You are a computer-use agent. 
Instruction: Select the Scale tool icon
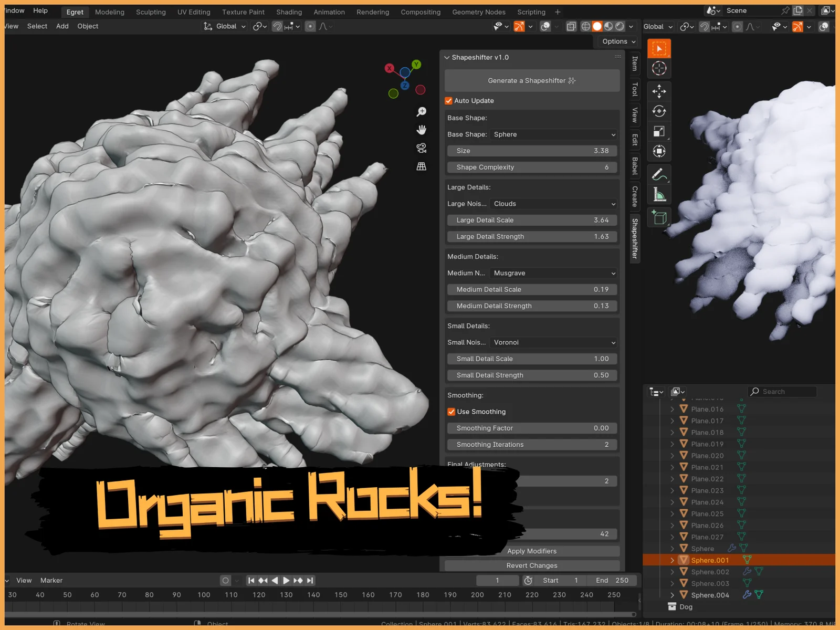pyautogui.click(x=659, y=131)
